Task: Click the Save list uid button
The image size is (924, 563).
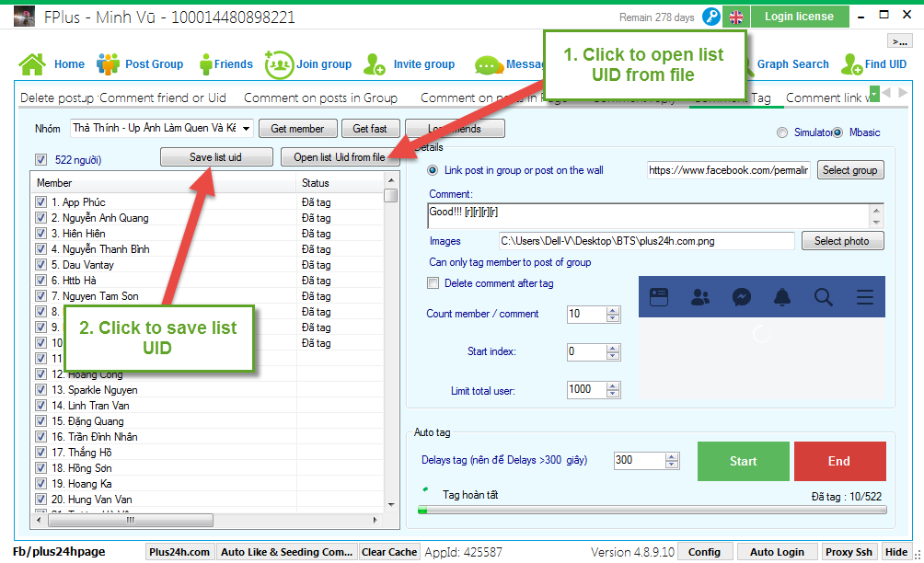Action: 215,157
